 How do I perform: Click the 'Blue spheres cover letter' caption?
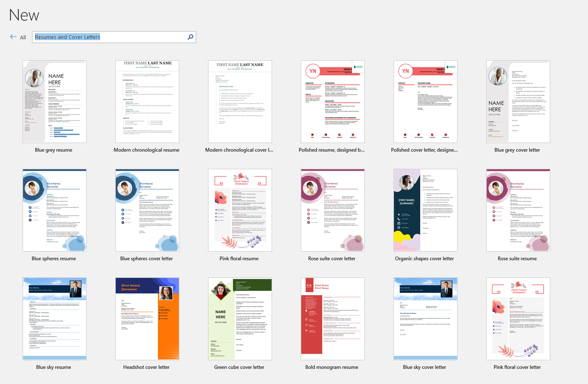pos(146,259)
